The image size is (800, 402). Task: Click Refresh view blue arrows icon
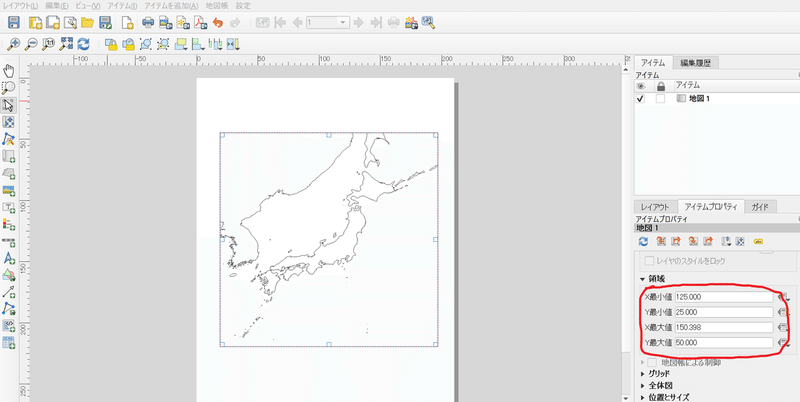click(83, 44)
